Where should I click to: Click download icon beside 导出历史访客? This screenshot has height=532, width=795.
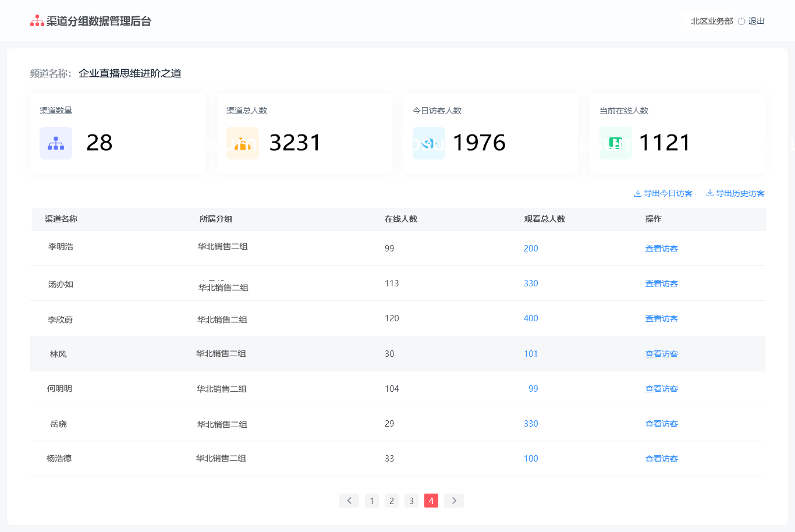coord(710,193)
